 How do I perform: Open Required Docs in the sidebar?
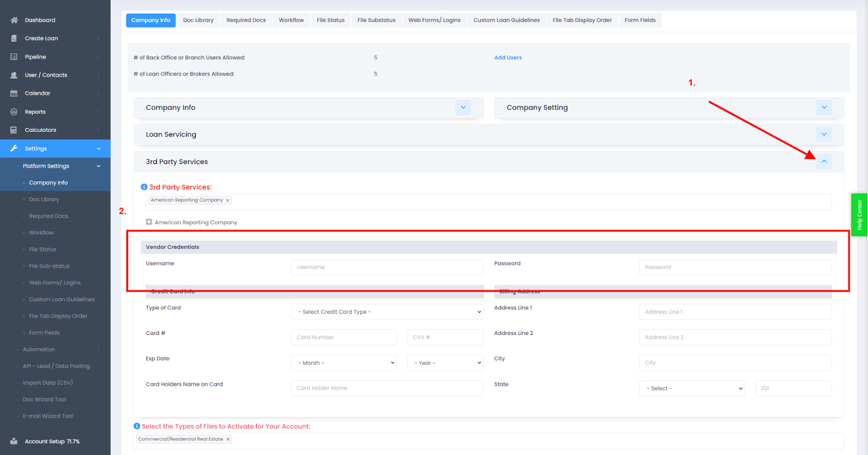[49, 216]
